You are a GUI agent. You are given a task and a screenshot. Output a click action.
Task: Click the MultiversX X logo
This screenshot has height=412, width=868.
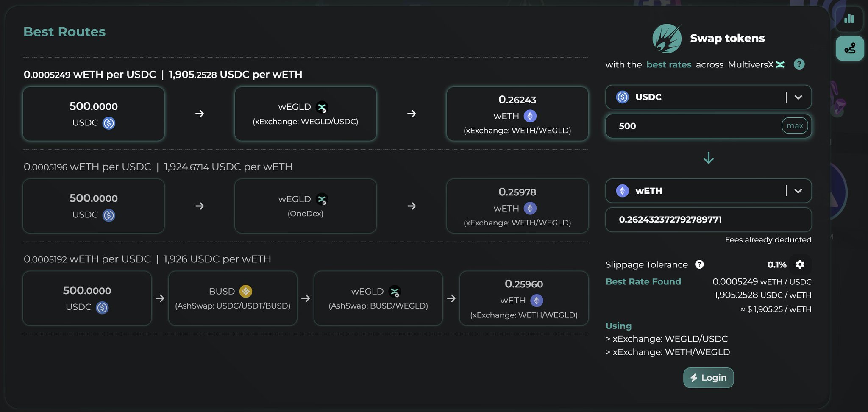click(780, 64)
